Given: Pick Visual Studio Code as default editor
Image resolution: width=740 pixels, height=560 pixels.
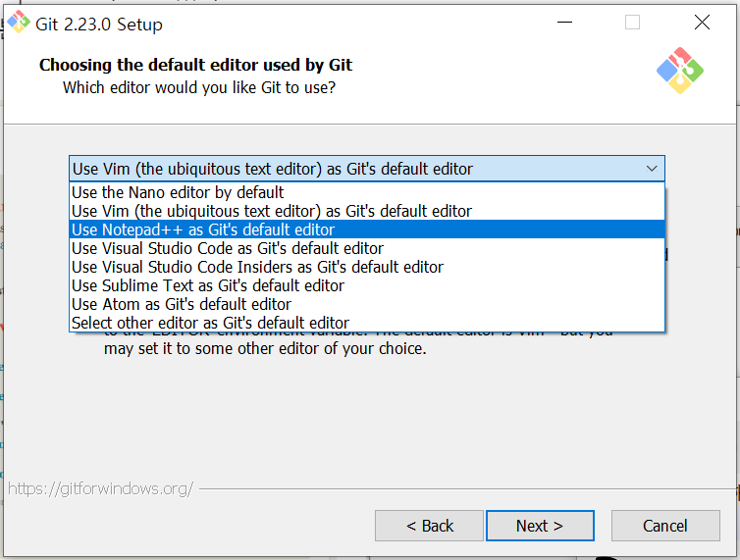Looking at the screenshot, I should pyautogui.click(x=367, y=248).
